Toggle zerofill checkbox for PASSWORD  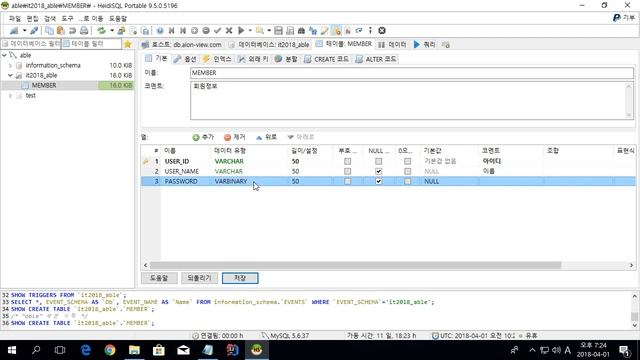tap(407, 181)
